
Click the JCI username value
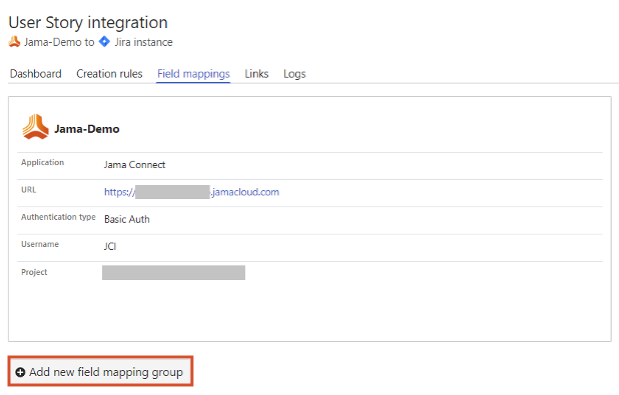click(110, 247)
